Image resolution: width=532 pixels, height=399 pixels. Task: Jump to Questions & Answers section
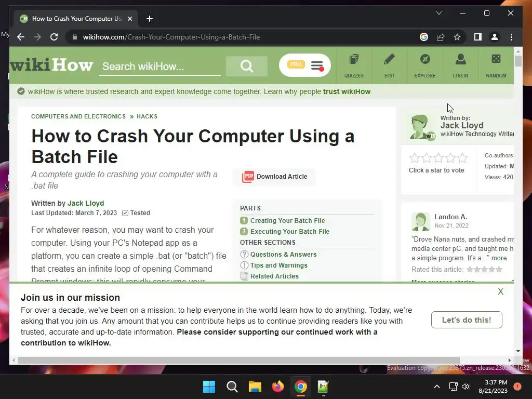tap(283, 255)
